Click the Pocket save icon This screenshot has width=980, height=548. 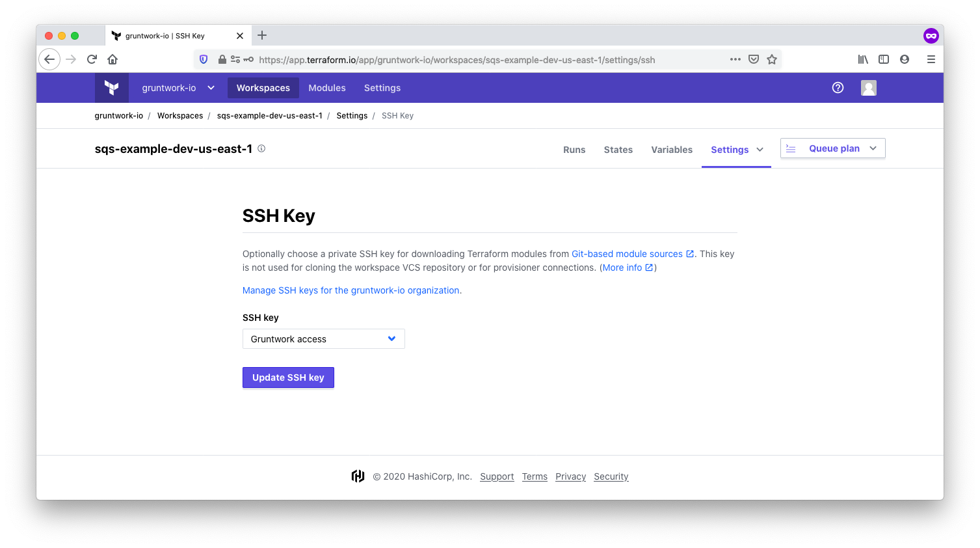[753, 59]
